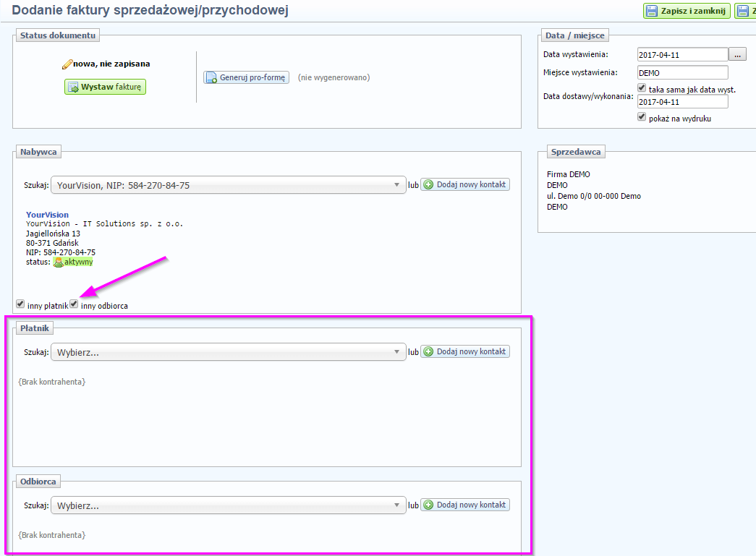Click the green Wystaw fakturę button

(x=105, y=87)
